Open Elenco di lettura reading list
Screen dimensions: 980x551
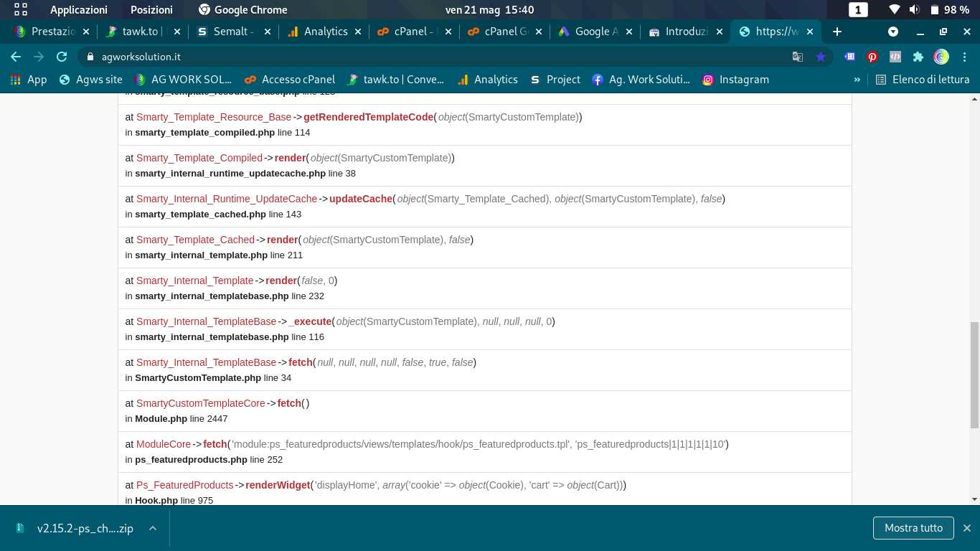[x=923, y=80]
